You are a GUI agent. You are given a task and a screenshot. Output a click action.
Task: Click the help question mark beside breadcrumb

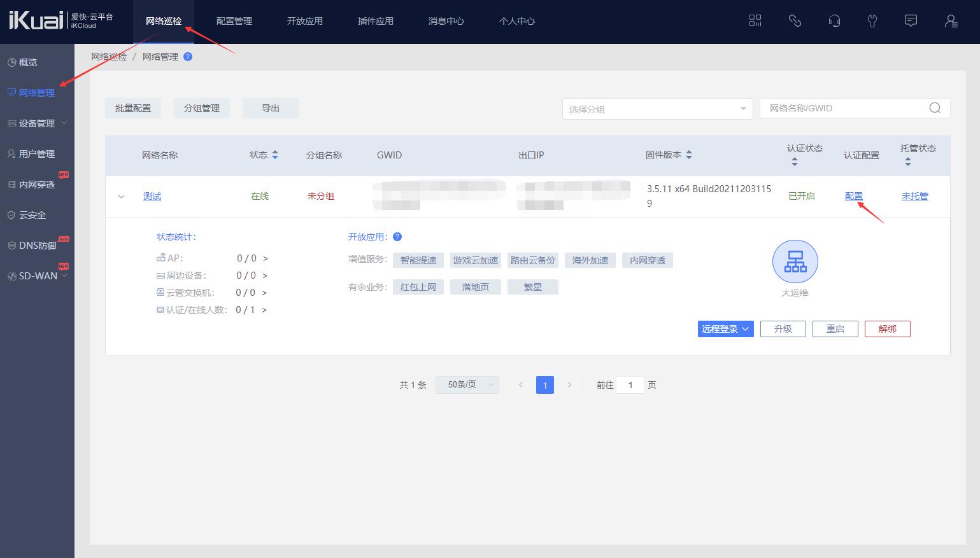point(187,57)
